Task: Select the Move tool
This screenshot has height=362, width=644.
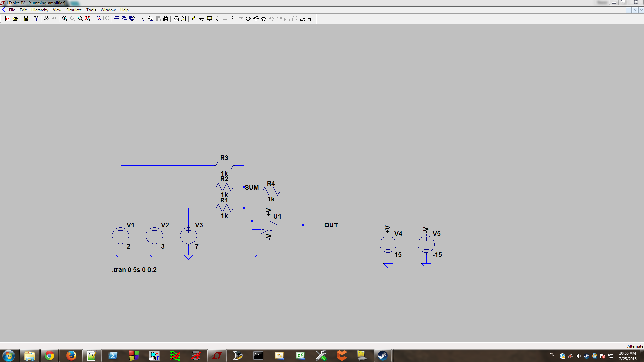Action: (x=256, y=19)
